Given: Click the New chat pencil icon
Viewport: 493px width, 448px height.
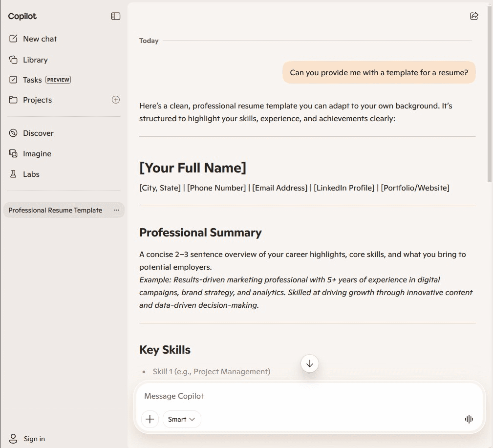Looking at the screenshot, I should pos(13,39).
